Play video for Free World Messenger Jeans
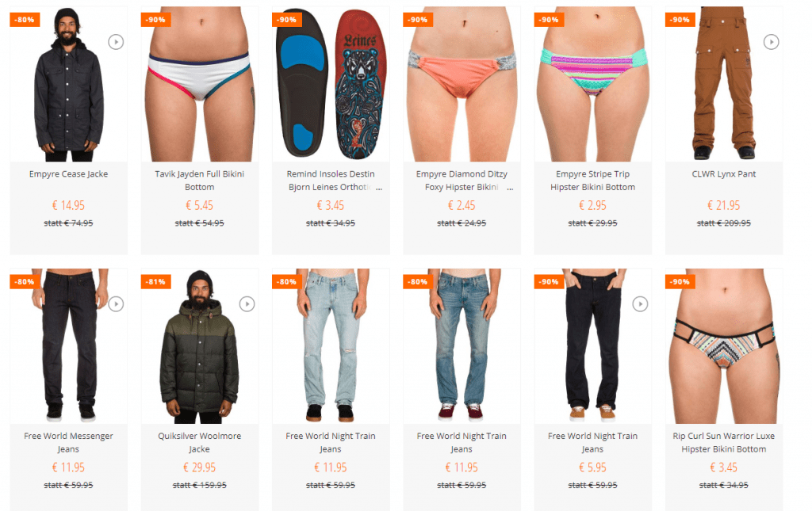 (x=116, y=304)
